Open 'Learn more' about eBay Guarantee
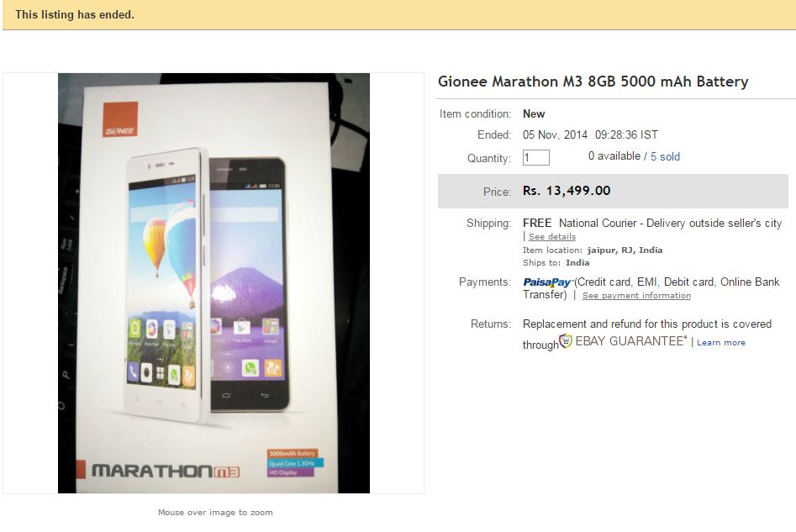Screen dimensions: 796x532 [721, 343]
